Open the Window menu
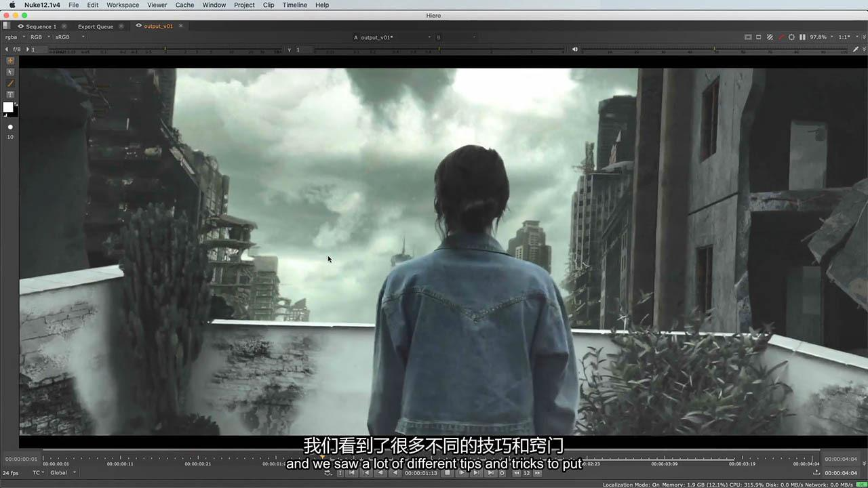The image size is (868, 488). (214, 5)
